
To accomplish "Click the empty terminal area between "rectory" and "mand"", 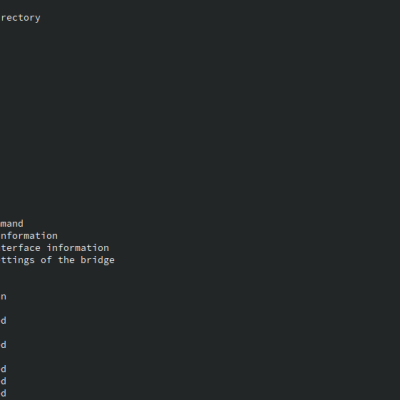I will tap(200, 120).
